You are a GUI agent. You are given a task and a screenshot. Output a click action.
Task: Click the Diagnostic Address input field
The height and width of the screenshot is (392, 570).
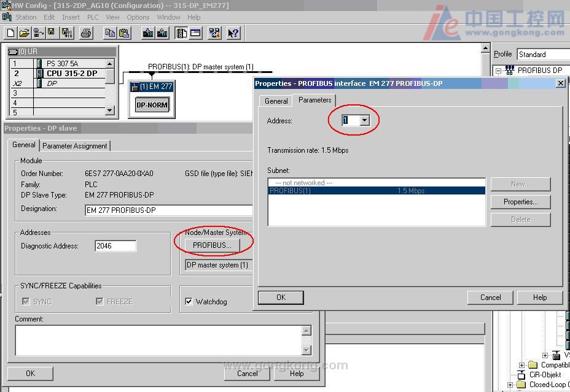coord(115,246)
